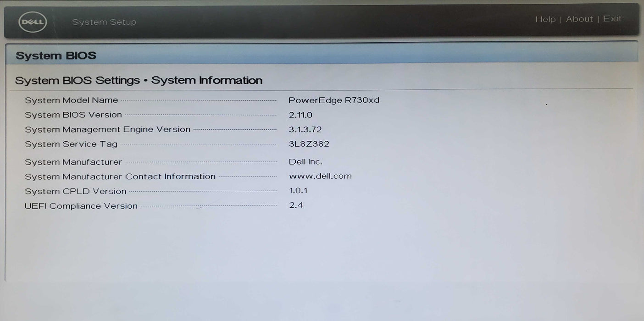Select System Manufacturer Contact Information label
The image size is (644, 321).
point(120,177)
